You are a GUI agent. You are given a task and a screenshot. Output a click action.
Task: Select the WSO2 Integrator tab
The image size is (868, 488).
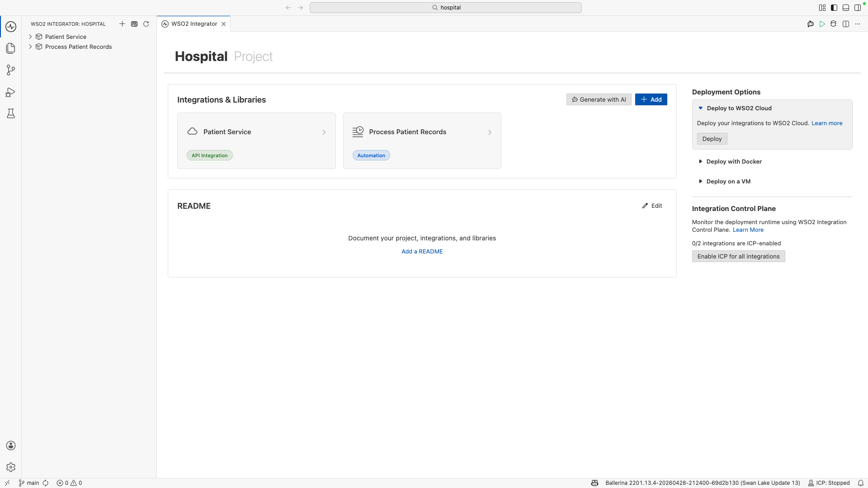point(194,24)
